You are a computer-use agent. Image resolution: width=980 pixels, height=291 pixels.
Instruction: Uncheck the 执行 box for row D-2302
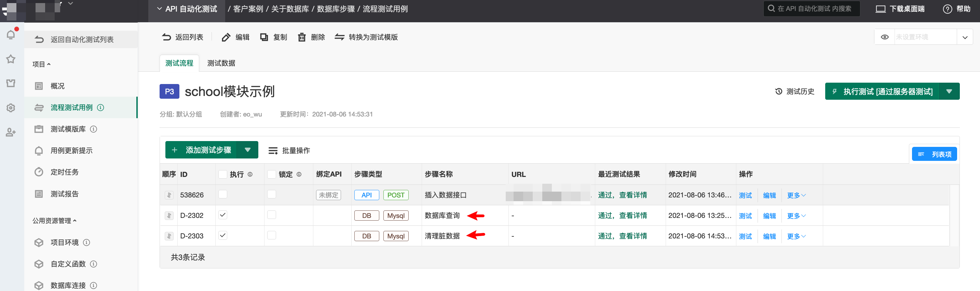point(223,215)
